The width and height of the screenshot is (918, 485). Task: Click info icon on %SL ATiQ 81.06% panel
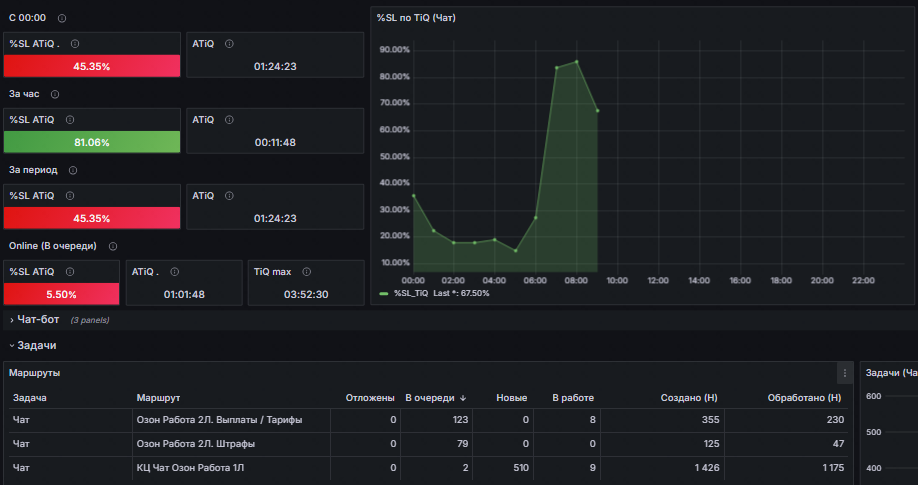70,119
